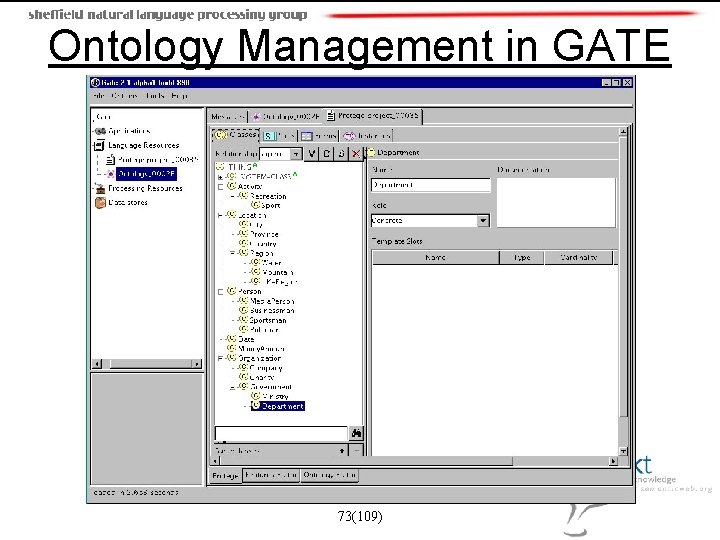720x540 pixels.
Task: Collapse the Activity node
Action: click(x=220, y=186)
